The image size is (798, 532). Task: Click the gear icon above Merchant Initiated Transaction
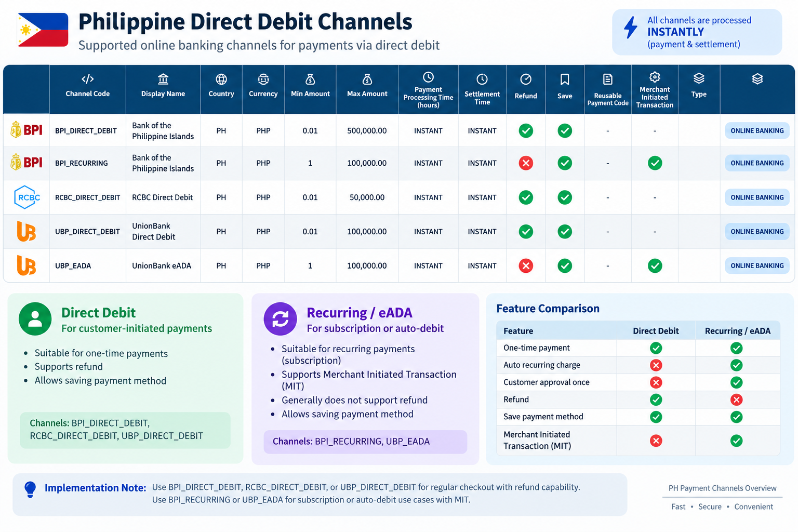tap(655, 77)
